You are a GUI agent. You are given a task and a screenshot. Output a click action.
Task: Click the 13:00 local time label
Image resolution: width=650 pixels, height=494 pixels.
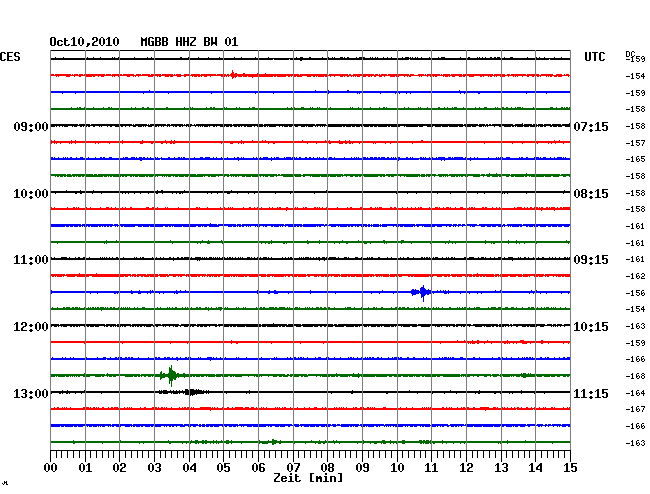click(x=31, y=393)
